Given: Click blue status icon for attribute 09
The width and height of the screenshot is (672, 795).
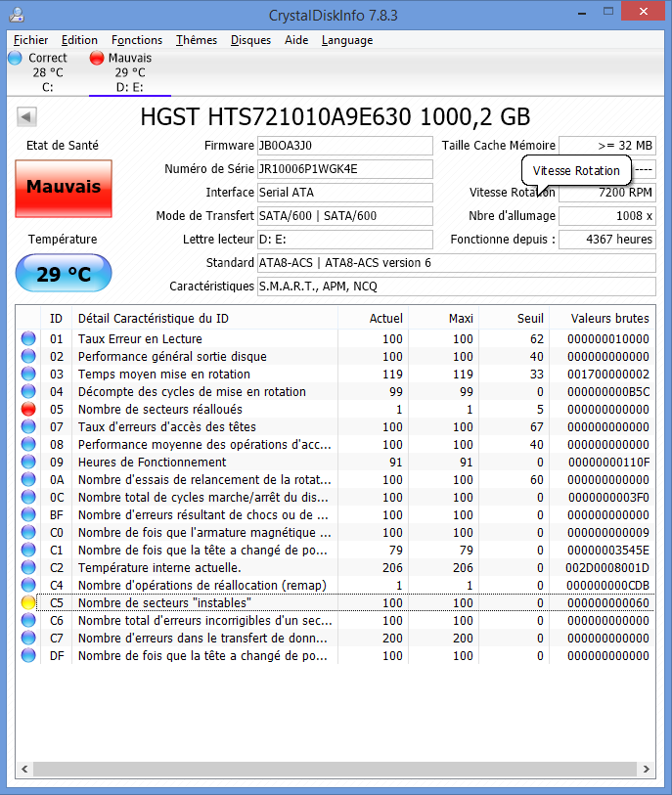Looking at the screenshot, I should pos(28,462).
